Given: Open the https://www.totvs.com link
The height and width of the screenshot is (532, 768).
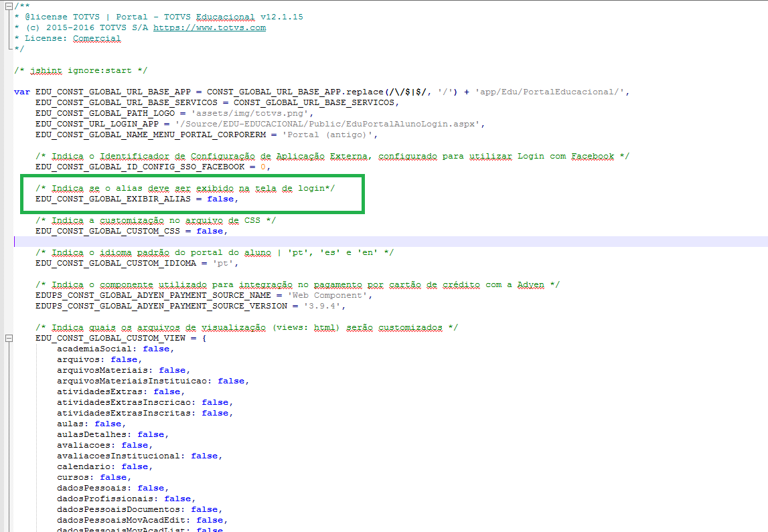Looking at the screenshot, I should coord(210,28).
